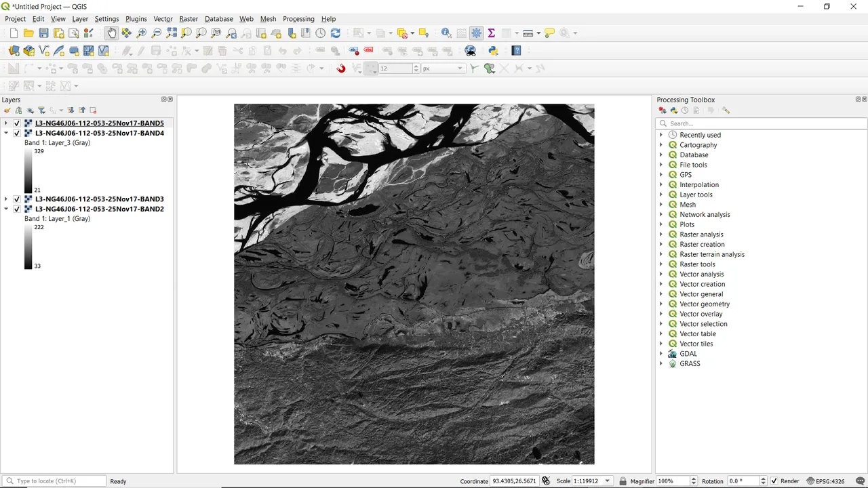
Task: Click the Magnifier spin box arrows
Action: pos(695,481)
